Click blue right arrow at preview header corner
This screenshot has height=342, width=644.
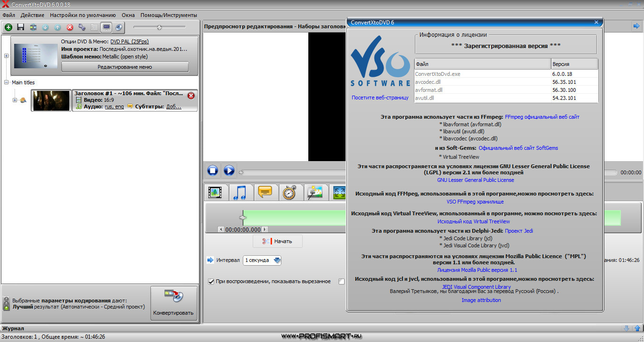click(636, 26)
